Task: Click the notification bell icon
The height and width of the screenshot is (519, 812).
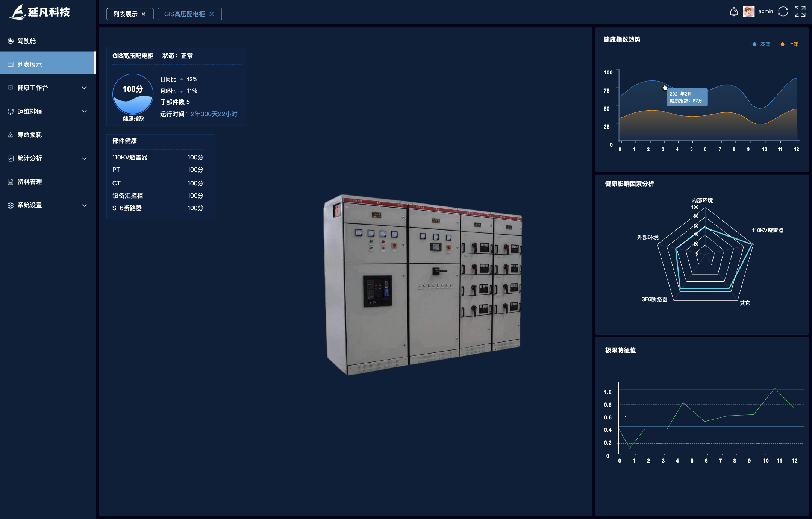Action: click(x=733, y=12)
